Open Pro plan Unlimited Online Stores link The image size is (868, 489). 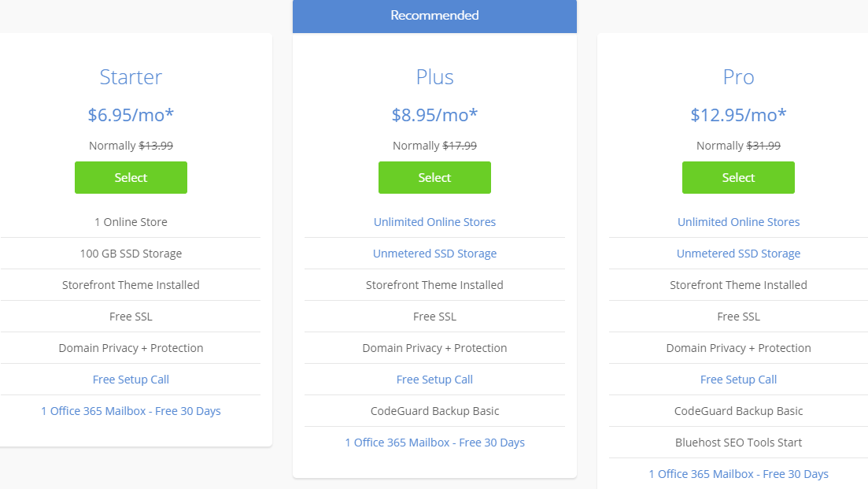[738, 222]
